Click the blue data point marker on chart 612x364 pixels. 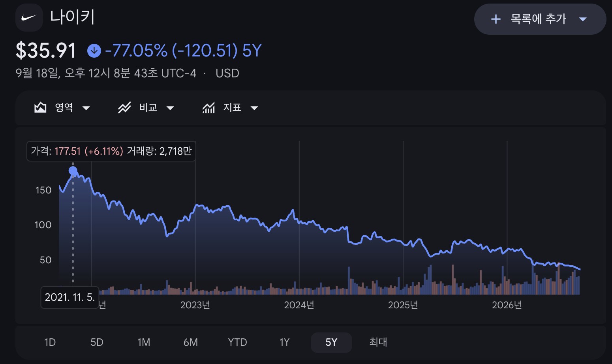pyautogui.click(x=73, y=171)
